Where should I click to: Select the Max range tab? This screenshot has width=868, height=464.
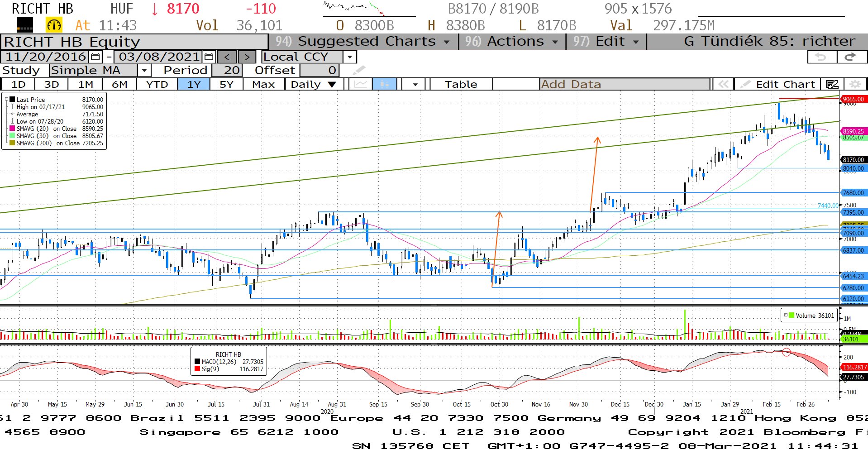point(263,84)
